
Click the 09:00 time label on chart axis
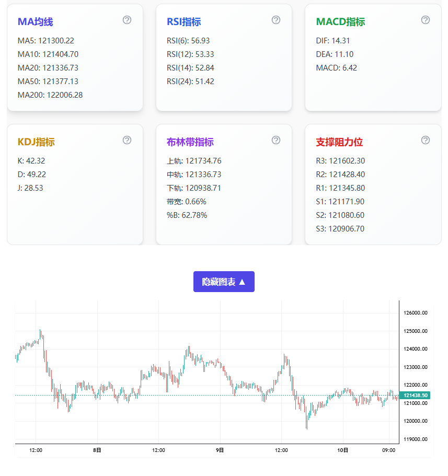pyautogui.click(x=389, y=450)
